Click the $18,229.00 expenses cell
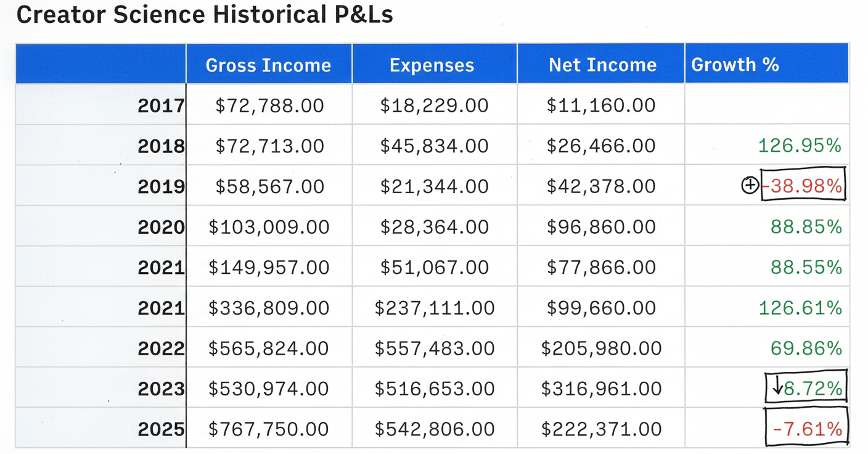 (x=434, y=105)
